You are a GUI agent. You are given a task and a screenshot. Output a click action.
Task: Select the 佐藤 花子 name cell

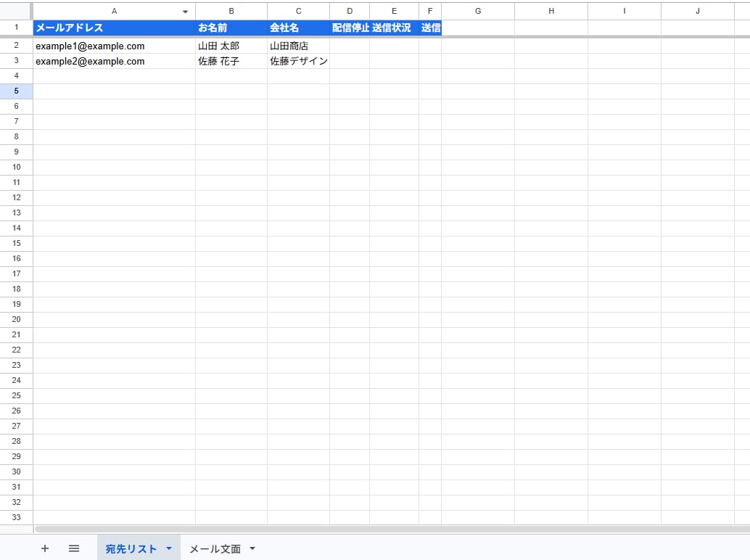tap(231, 61)
